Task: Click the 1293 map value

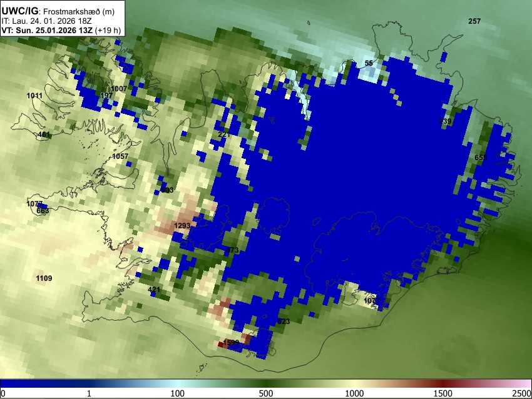Action: pos(182,225)
